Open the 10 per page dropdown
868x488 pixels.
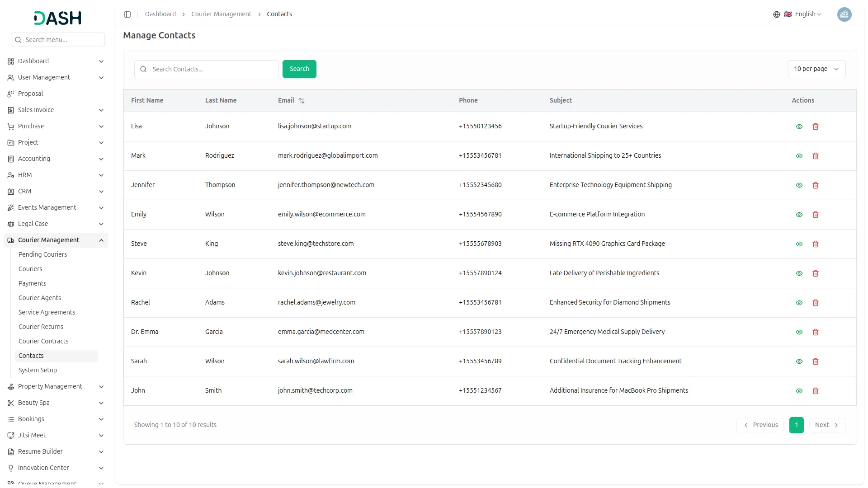point(816,69)
